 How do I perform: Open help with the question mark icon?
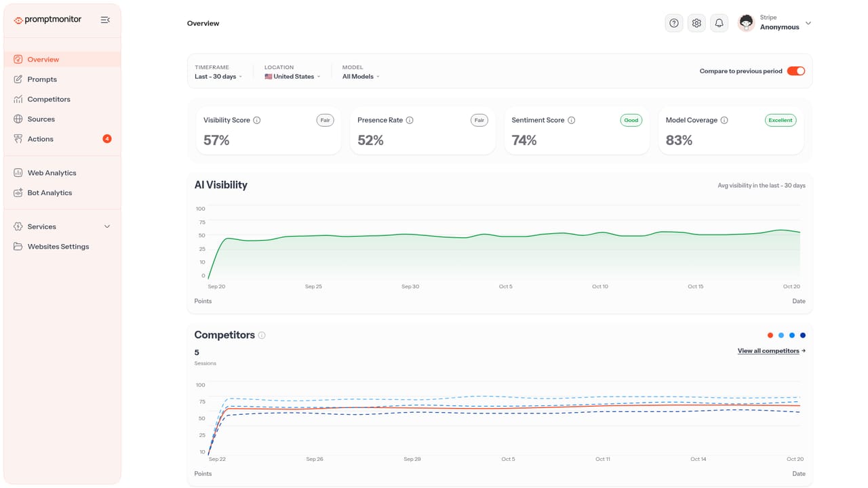pos(674,23)
